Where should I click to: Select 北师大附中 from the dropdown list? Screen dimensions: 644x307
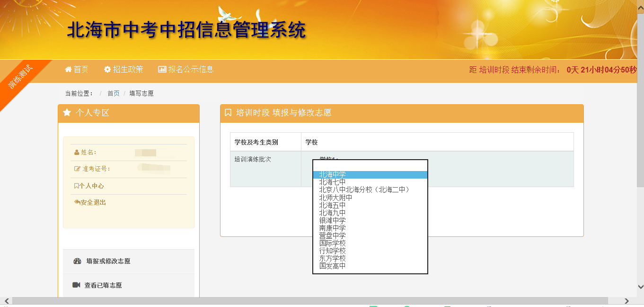335,198
